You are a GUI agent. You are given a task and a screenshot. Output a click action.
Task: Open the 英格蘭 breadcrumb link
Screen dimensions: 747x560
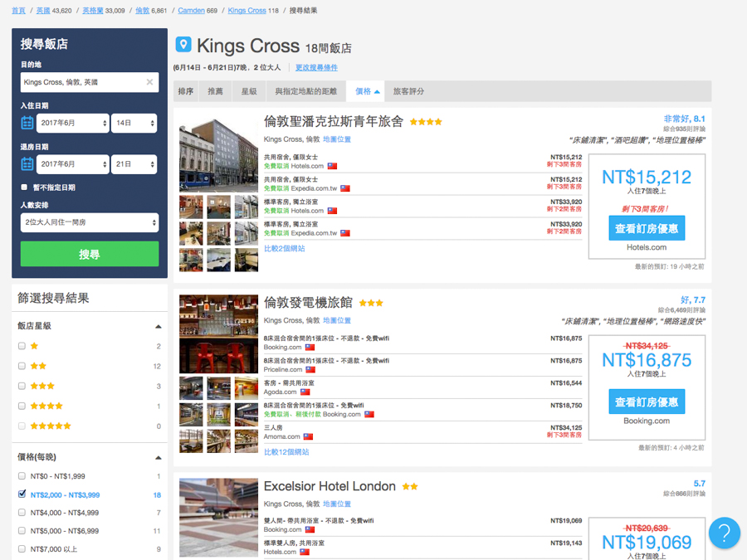[x=93, y=11]
